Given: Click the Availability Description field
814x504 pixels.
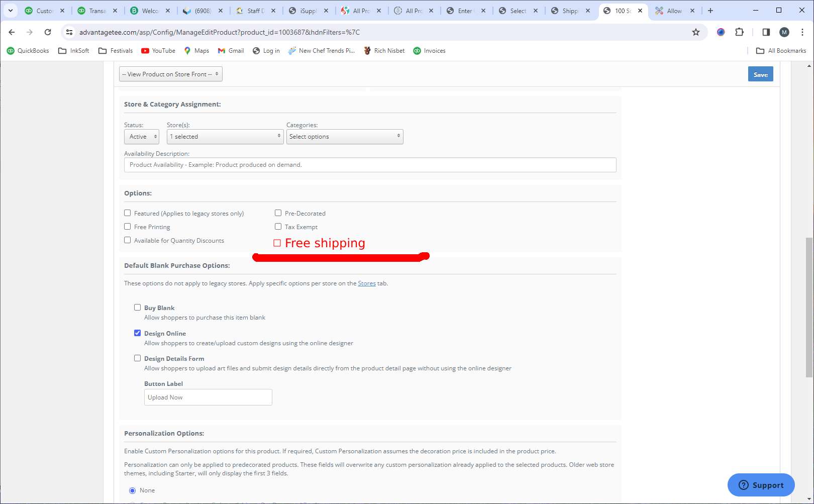Looking at the screenshot, I should pyautogui.click(x=370, y=165).
